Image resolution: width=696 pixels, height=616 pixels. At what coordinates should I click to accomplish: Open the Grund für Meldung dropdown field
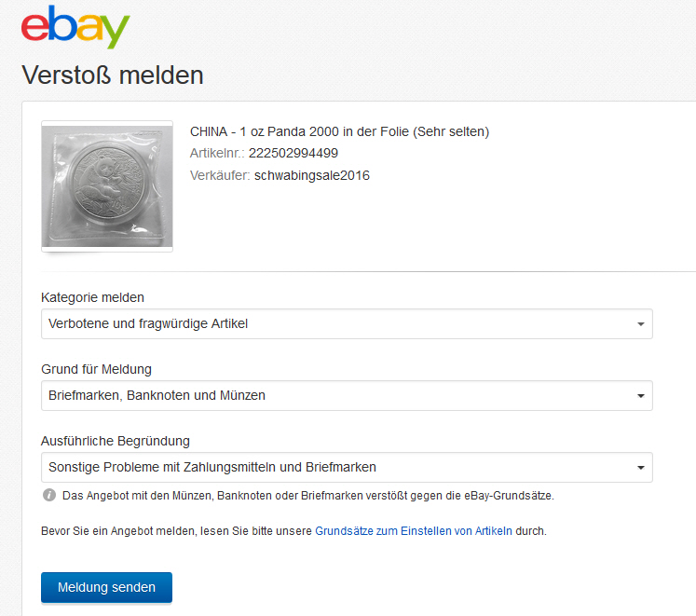347,395
